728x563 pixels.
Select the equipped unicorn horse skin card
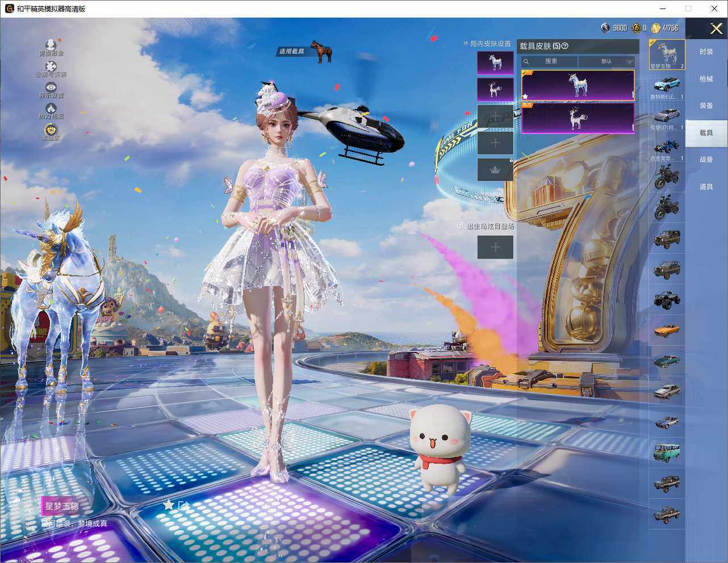(578, 86)
